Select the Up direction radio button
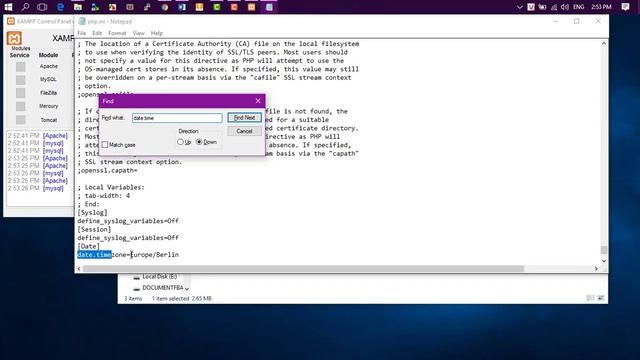This screenshot has width=640, height=360. pyautogui.click(x=180, y=142)
